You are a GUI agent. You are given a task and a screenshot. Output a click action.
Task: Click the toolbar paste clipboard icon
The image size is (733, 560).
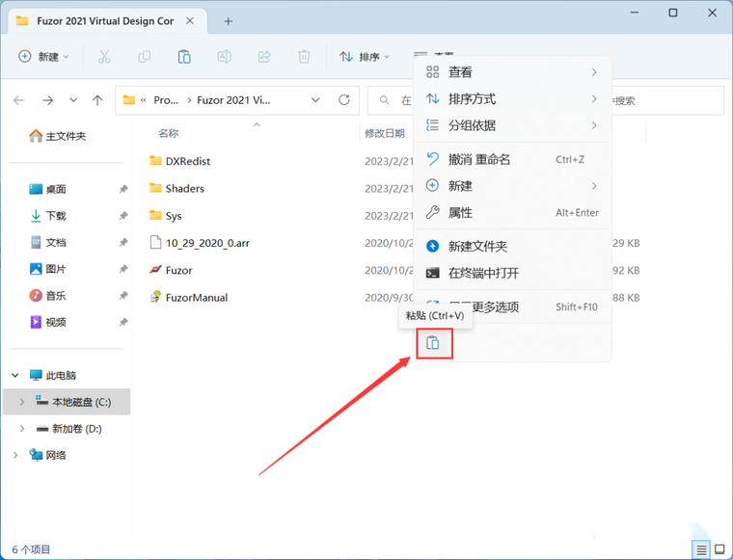pos(184,57)
